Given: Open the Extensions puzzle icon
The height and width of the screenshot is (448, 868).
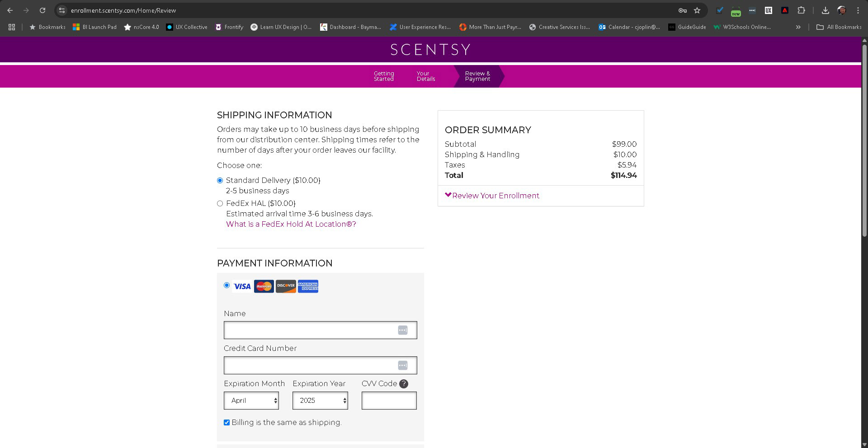Looking at the screenshot, I should [x=801, y=10].
